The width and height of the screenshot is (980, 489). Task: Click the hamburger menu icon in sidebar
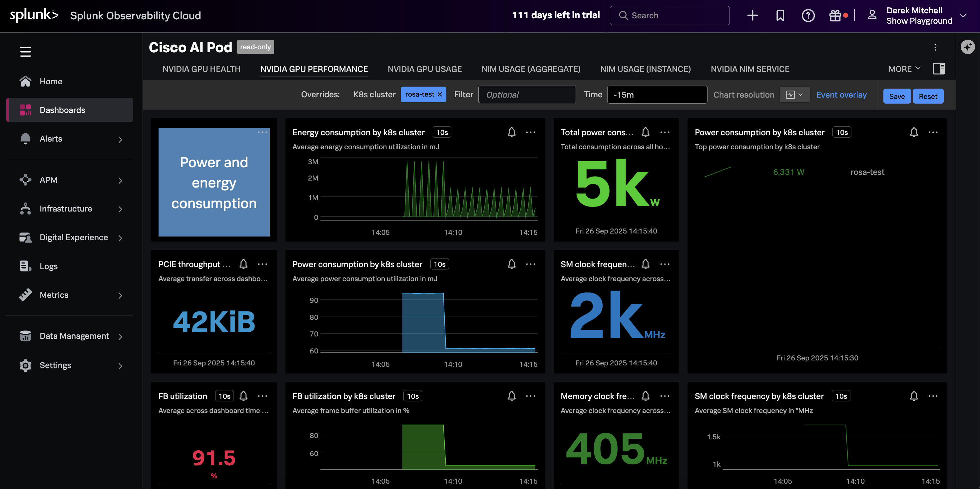[26, 52]
